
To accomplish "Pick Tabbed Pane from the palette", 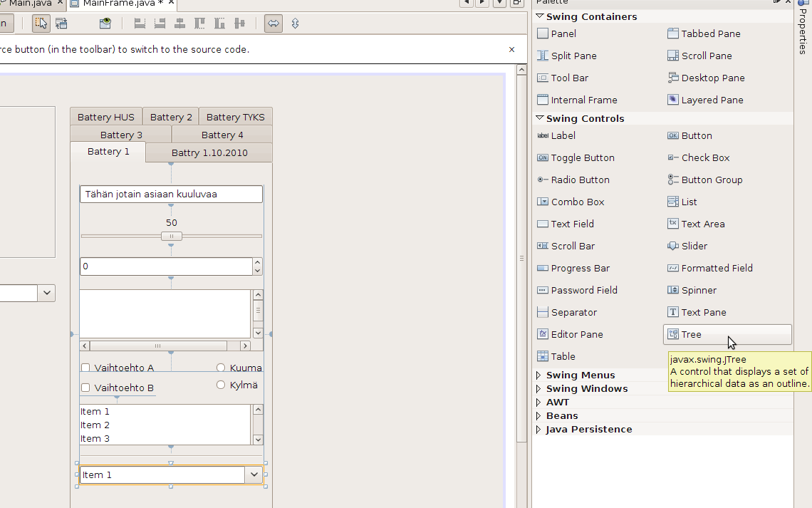I will pos(704,33).
